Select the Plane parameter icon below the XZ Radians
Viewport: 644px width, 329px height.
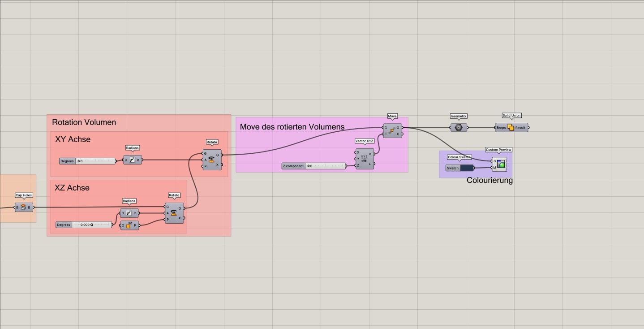tap(129, 225)
